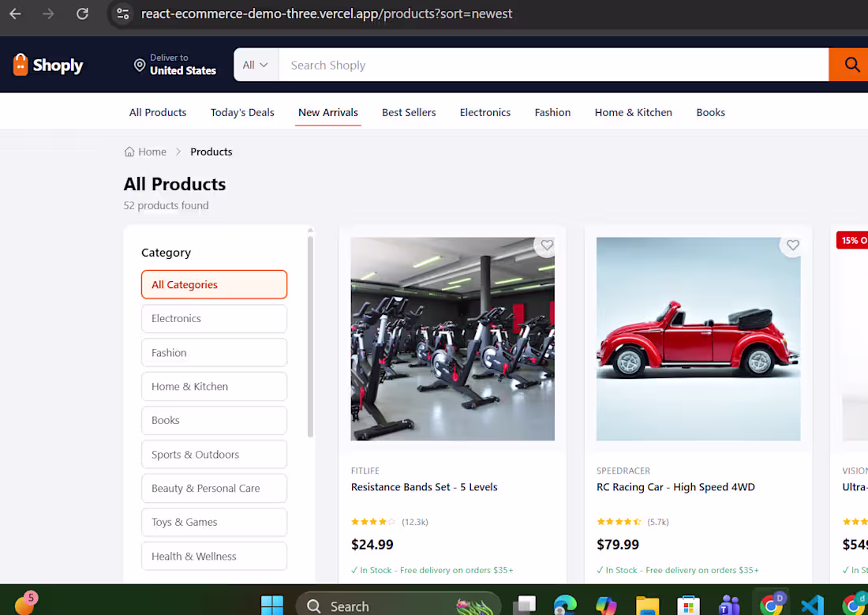This screenshot has width=868, height=615.
Task: Click the Home icon in the breadcrumb
Action: pos(129,151)
